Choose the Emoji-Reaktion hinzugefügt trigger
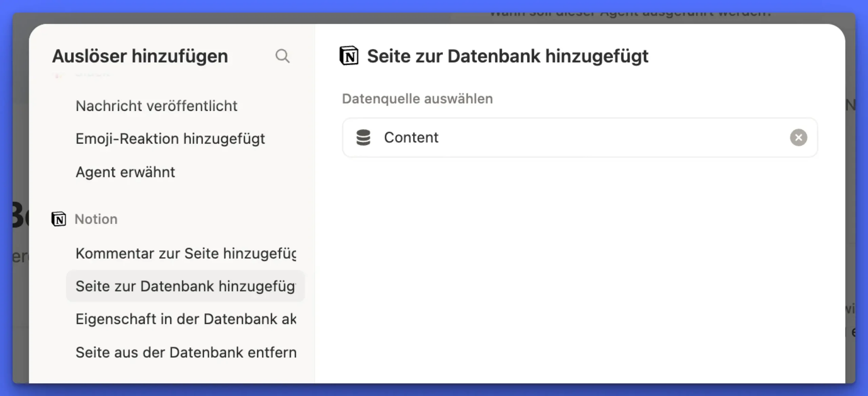 [x=170, y=139]
